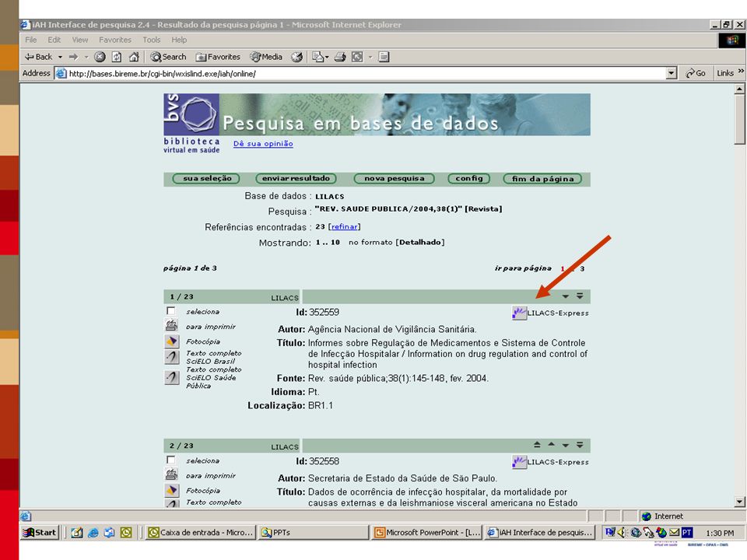Click the Go button beside the address bar
747x560 pixels.
coord(695,73)
